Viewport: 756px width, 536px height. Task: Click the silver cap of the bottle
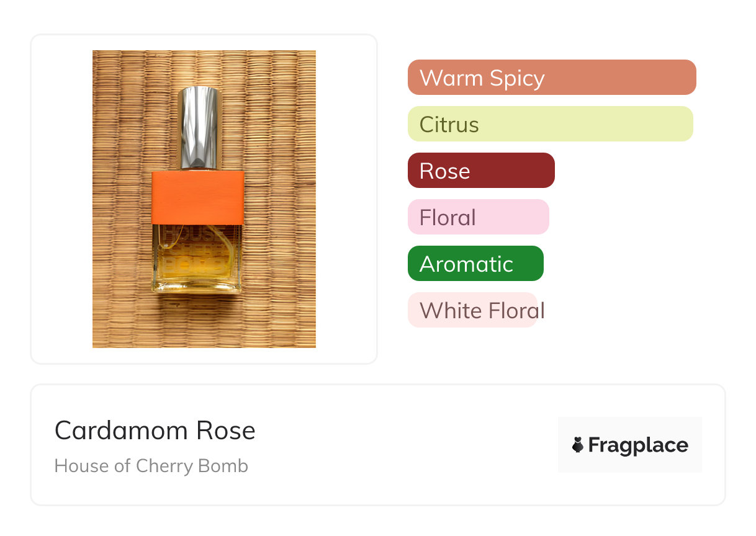[x=199, y=127]
